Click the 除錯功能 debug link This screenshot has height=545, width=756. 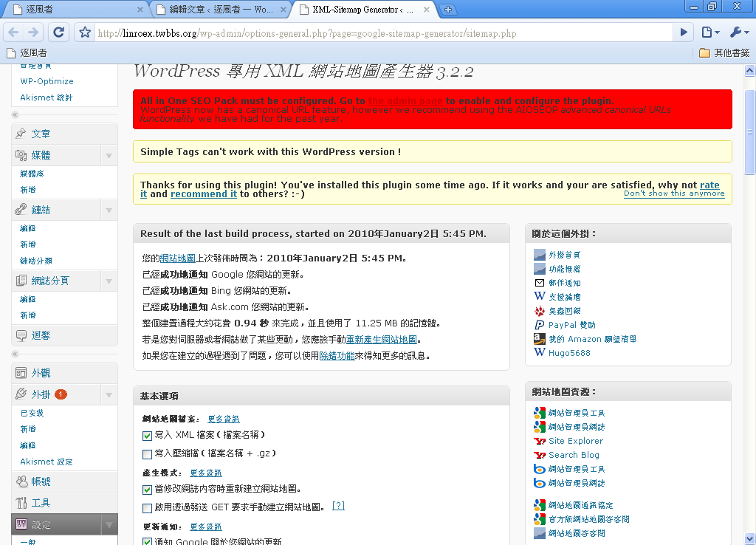(337, 356)
